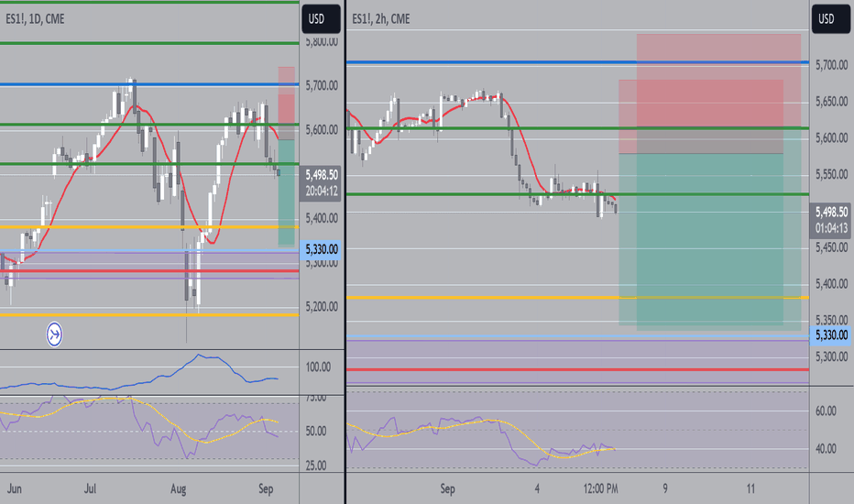Image resolution: width=854 pixels, height=504 pixels.
Task: Click the Aug label on daily time axis
Action: pyautogui.click(x=178, y=488)
